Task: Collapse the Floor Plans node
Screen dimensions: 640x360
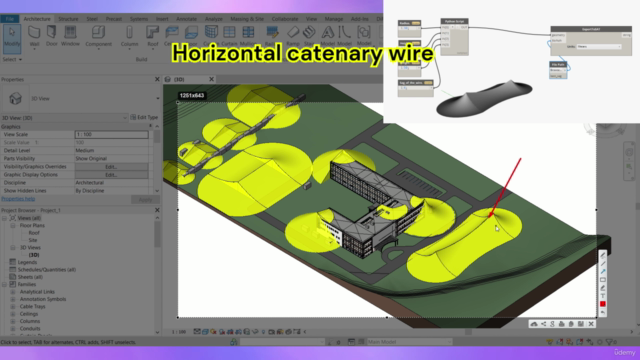Action: [13, 225]
